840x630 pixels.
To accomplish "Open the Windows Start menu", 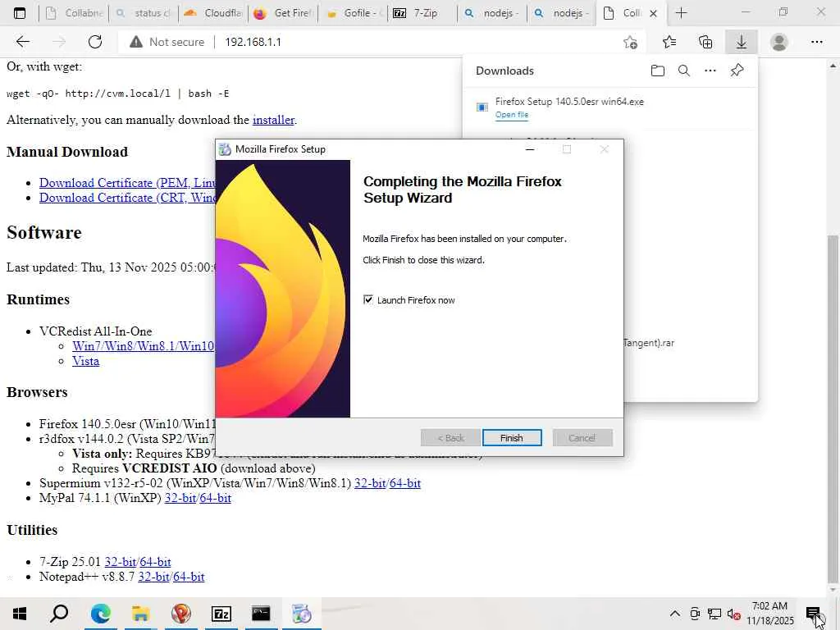I will [20, 614].
